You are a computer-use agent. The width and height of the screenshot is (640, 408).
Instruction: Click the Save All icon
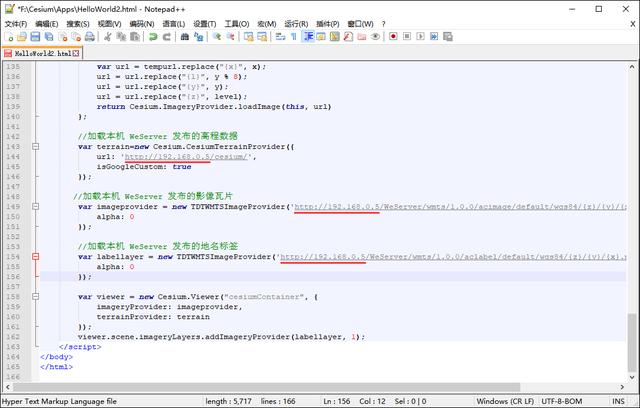tap(49, 37)
